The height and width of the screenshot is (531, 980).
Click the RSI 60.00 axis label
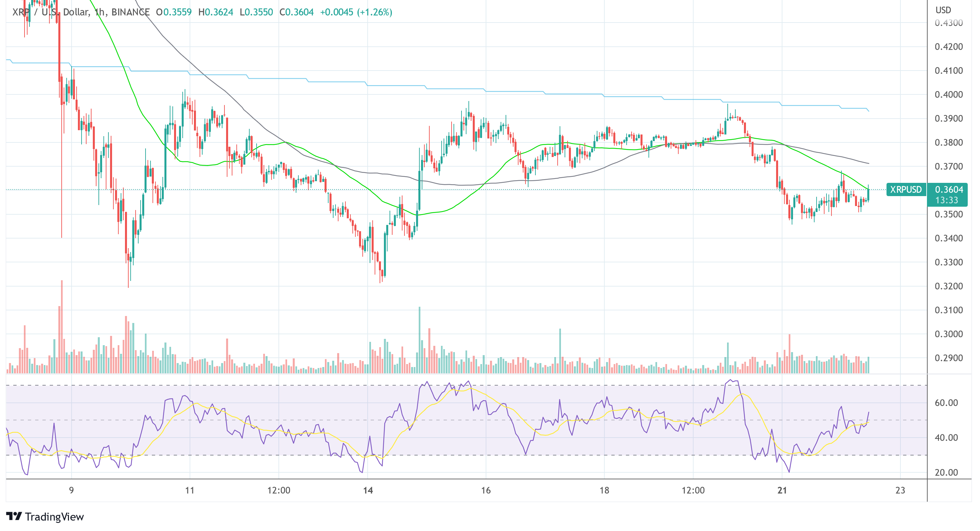click(x=947, y=403)
